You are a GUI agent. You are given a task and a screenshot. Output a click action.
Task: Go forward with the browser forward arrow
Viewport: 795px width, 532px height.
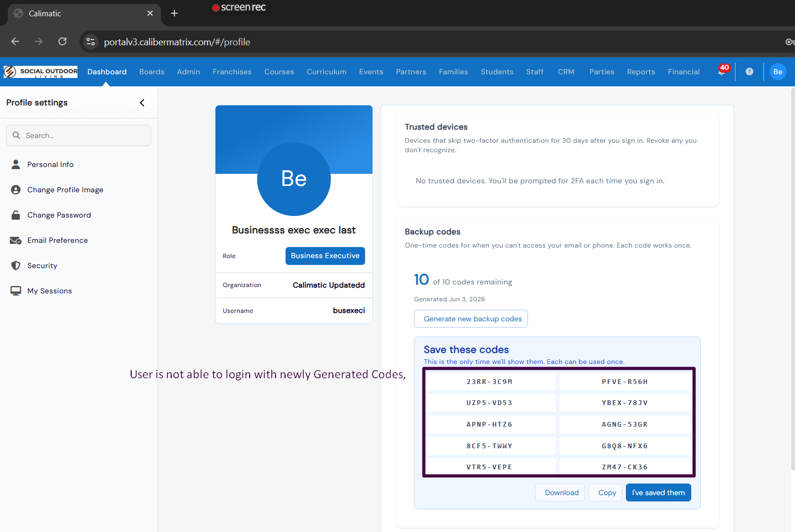click(x=38, y=42)
